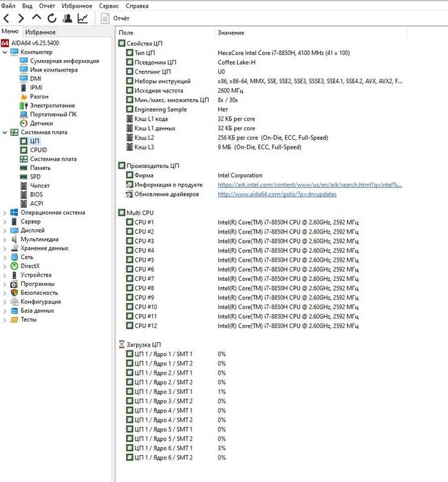Viewport: 448px width, 482px height.
Task: Open the Отчёт menu in menu bar
Action: click(47, 6)
